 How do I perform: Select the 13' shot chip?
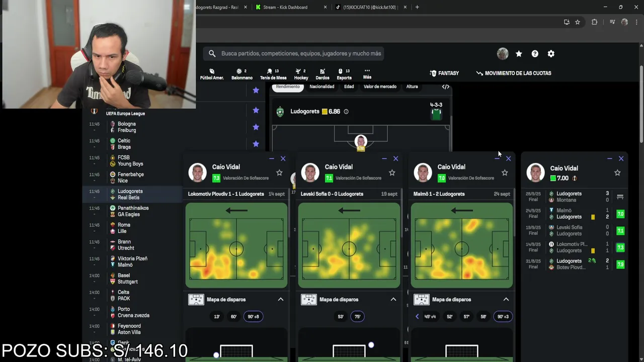(217, 317)
